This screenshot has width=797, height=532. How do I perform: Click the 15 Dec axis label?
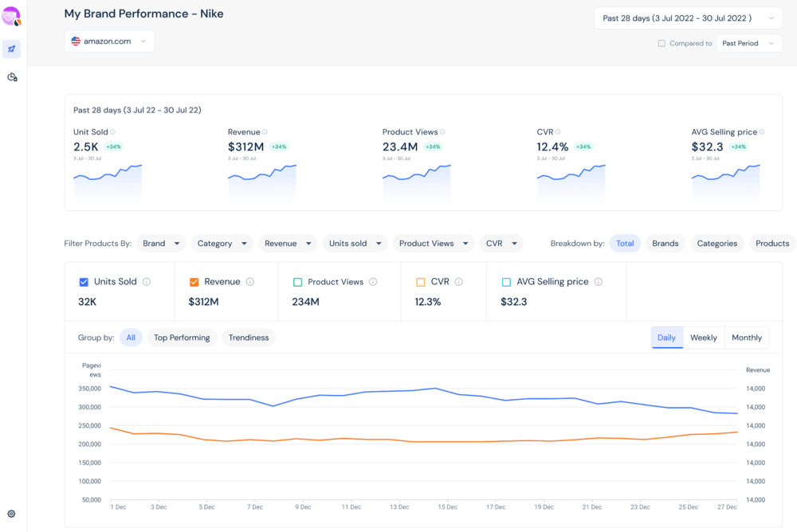[x=448, y=507]
